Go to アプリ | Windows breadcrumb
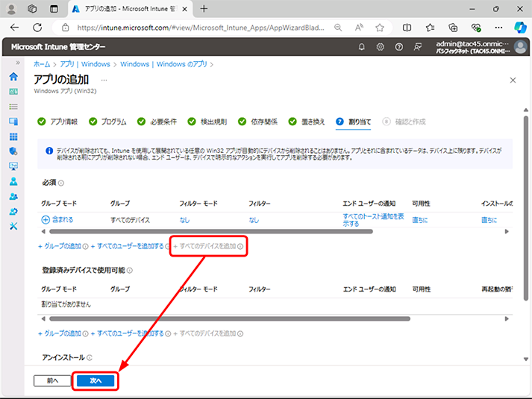Viewport: 532px width, 399px height. coord(85,64)
